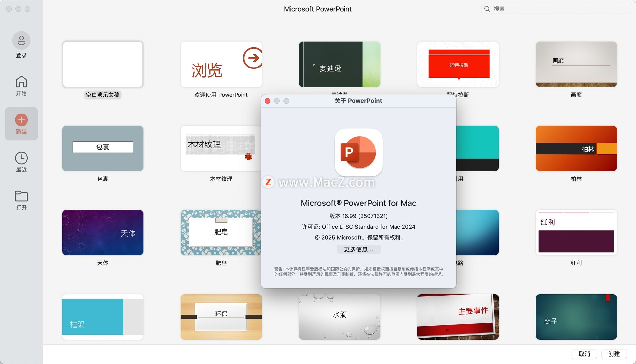Click the magnifier icon in search box
This screenshot has height=364, width=636.
[487, 9]
